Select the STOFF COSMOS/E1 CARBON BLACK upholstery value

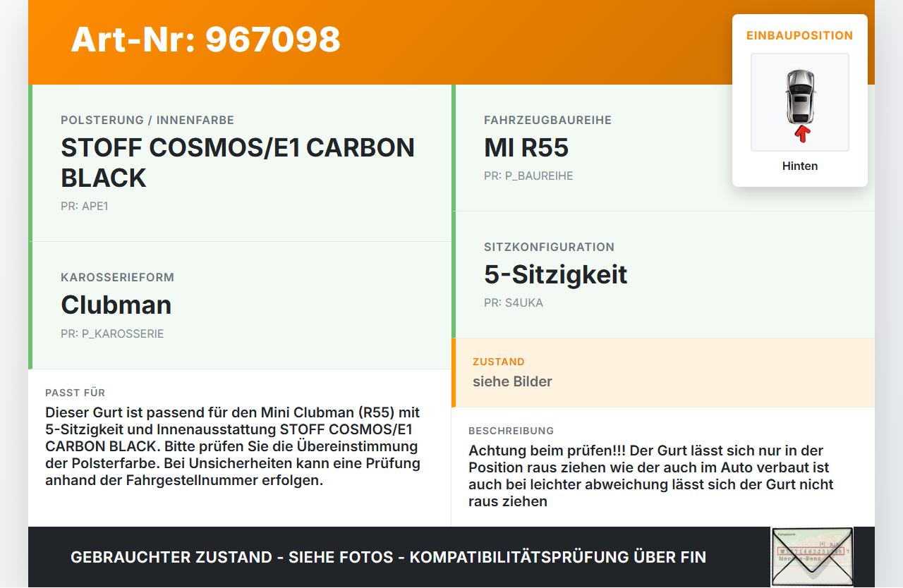point(238,162)
